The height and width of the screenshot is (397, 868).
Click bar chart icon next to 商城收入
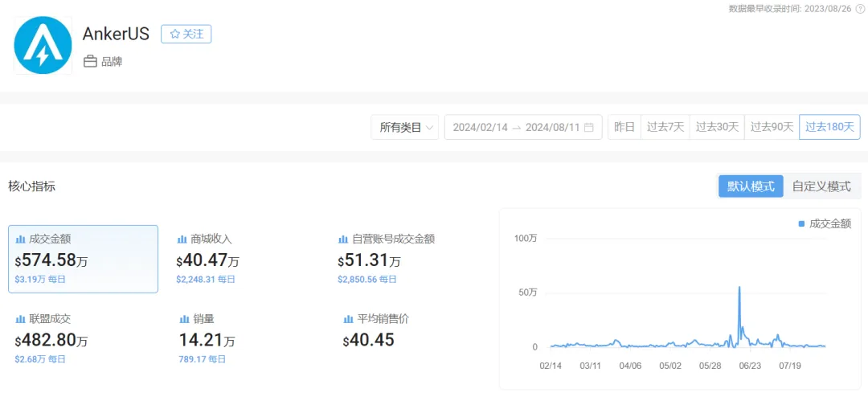(x=182, y=239)
